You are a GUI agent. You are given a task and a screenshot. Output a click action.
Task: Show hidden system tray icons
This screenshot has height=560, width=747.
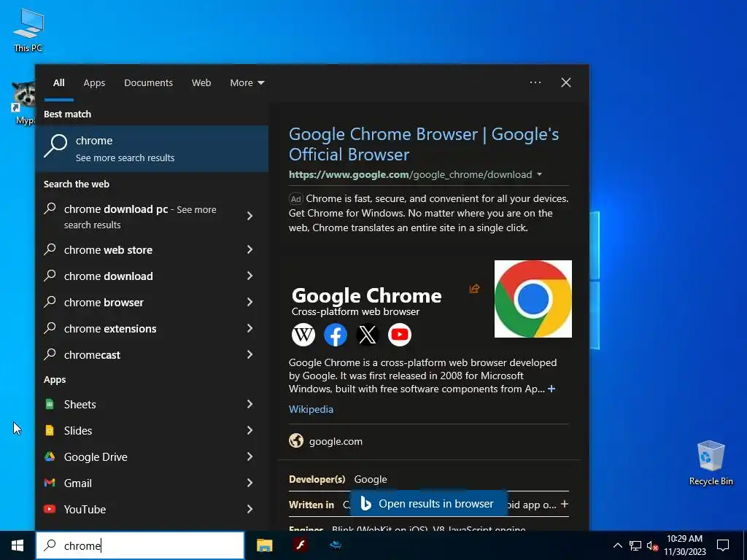tap(617, 545)
